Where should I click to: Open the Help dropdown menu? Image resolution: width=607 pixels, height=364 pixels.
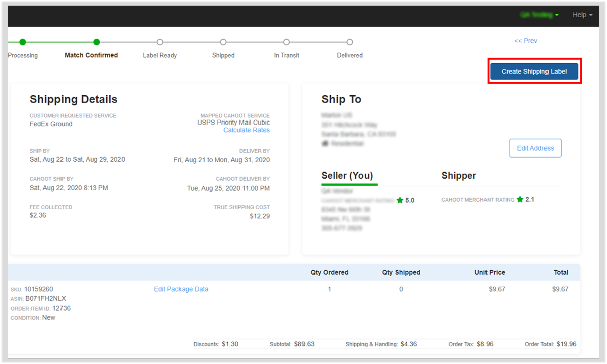[582, 15]
